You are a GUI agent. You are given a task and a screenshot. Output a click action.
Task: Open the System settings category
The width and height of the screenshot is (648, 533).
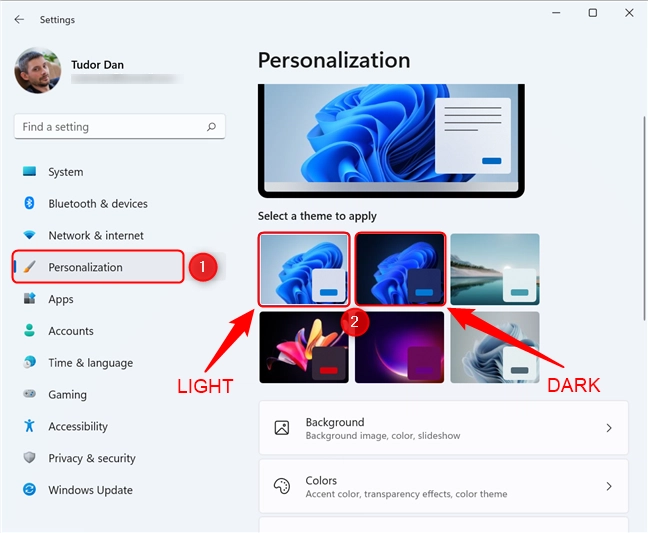66,172
